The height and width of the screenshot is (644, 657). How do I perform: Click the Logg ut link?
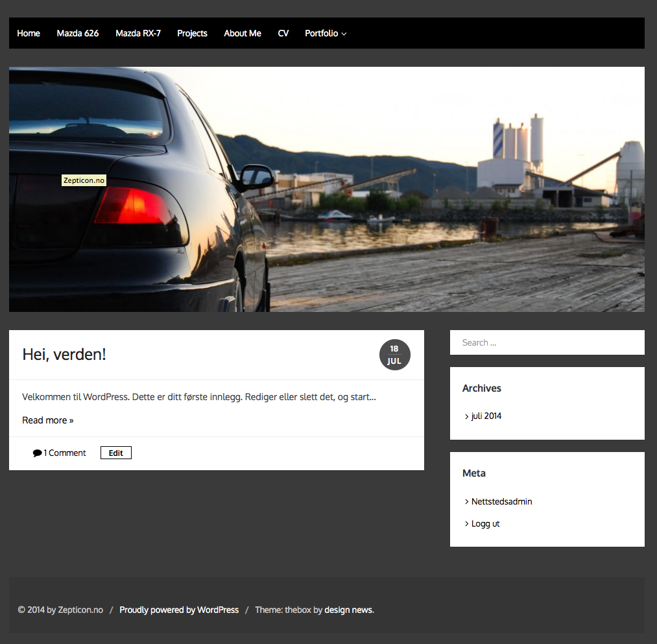485,523
